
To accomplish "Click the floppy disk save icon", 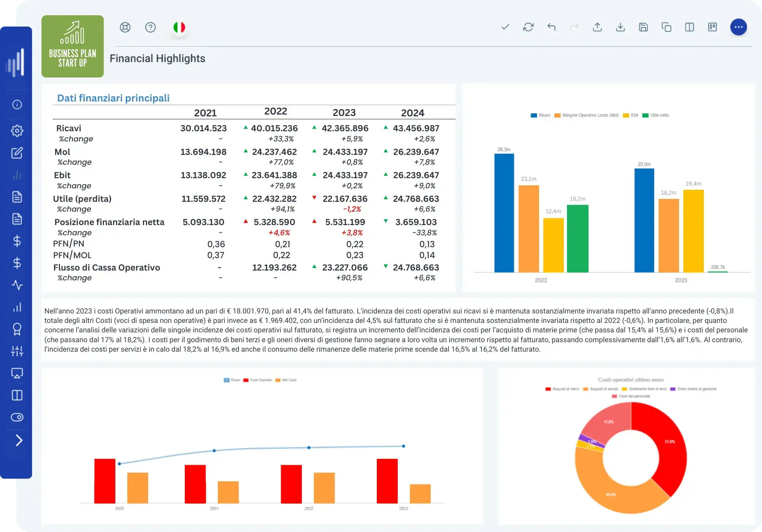I will (643, 27).
